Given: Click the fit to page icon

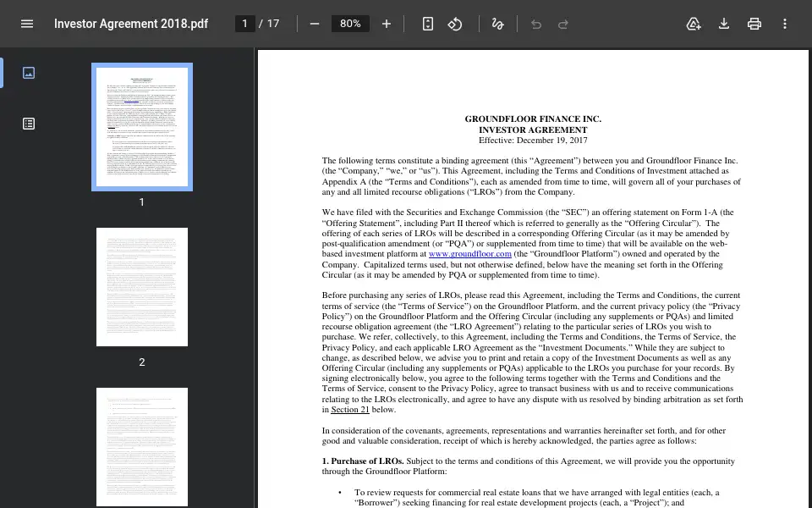Looking at the screenshot, I should [428, 24].
